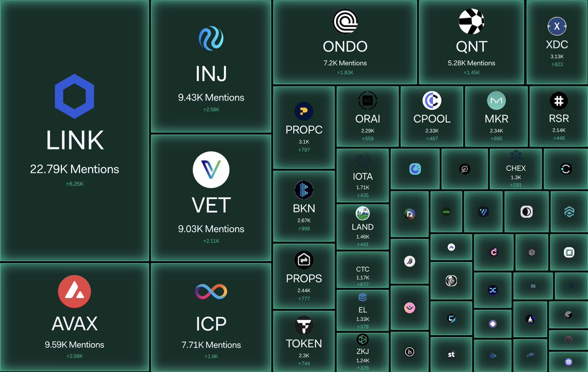588x372 pixels.
Task: Select the XDC blue circle logo
Action: click(x=557, y=27)
